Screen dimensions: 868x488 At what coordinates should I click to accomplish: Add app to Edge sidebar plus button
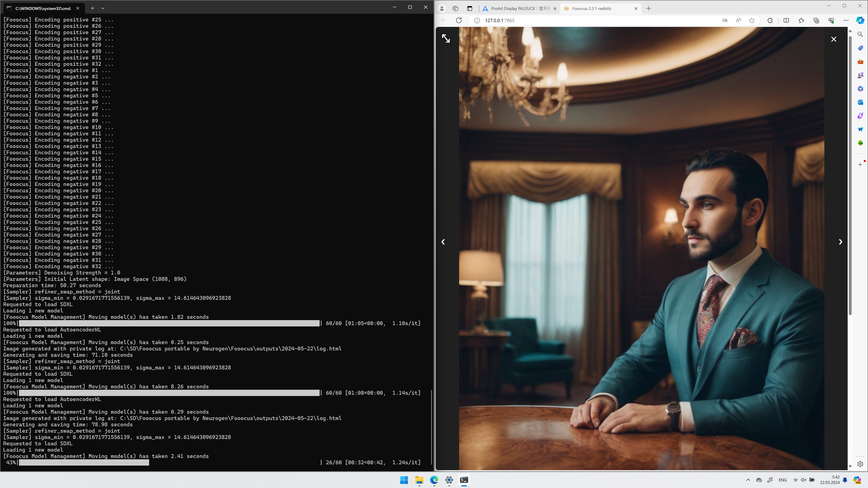click(x=860, y=164)
